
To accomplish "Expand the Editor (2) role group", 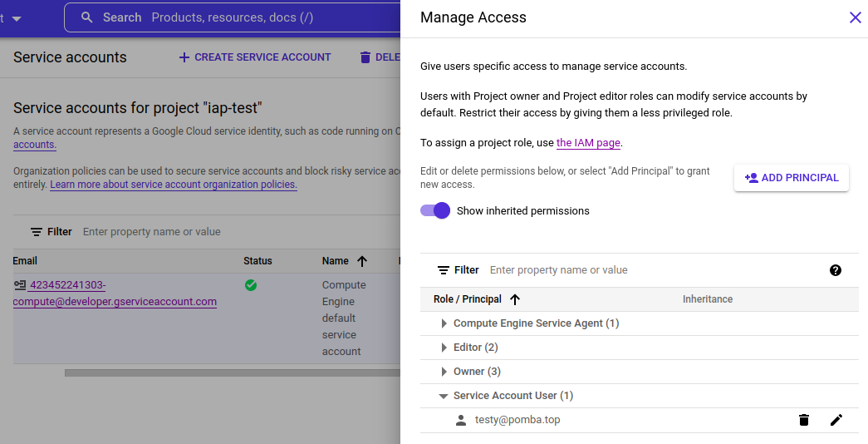I will [x=443, y=348].
